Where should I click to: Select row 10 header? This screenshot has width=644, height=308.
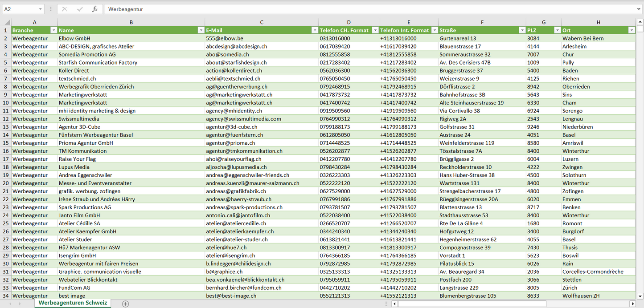point(6,103)
